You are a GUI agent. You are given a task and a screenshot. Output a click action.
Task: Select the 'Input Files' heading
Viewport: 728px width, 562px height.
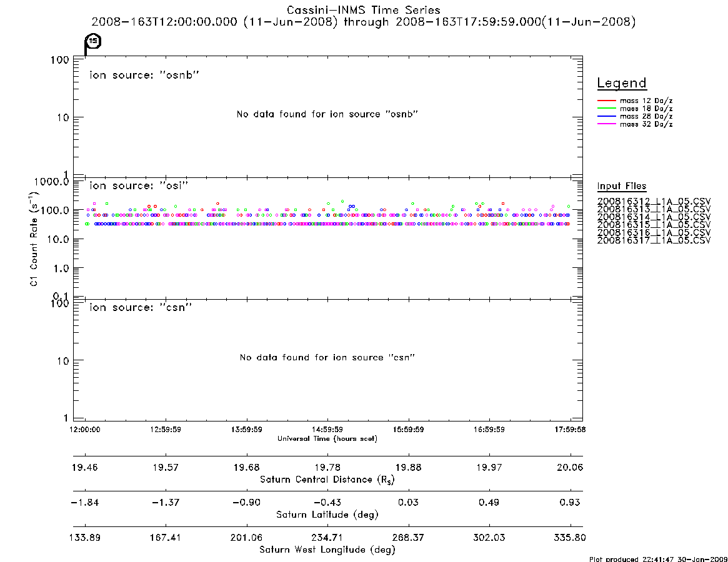point(622,186)
